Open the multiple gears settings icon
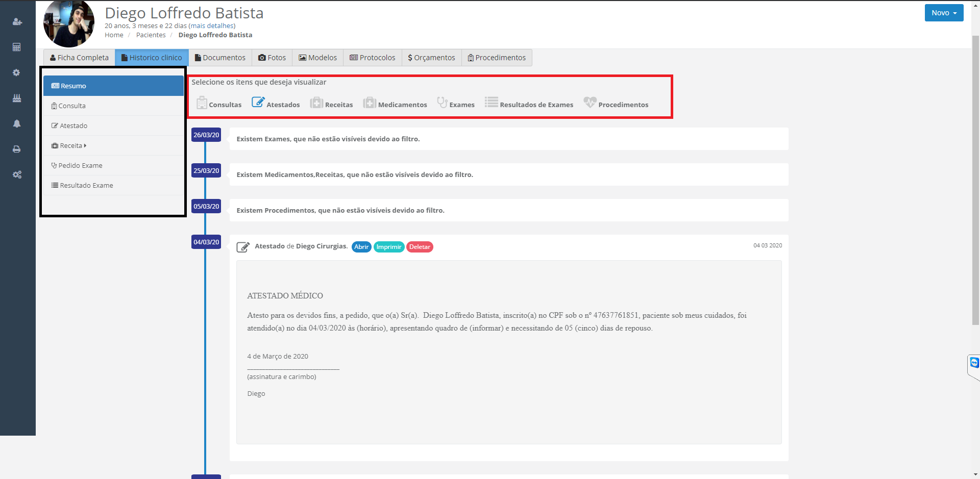 click(x=17, y=174)
